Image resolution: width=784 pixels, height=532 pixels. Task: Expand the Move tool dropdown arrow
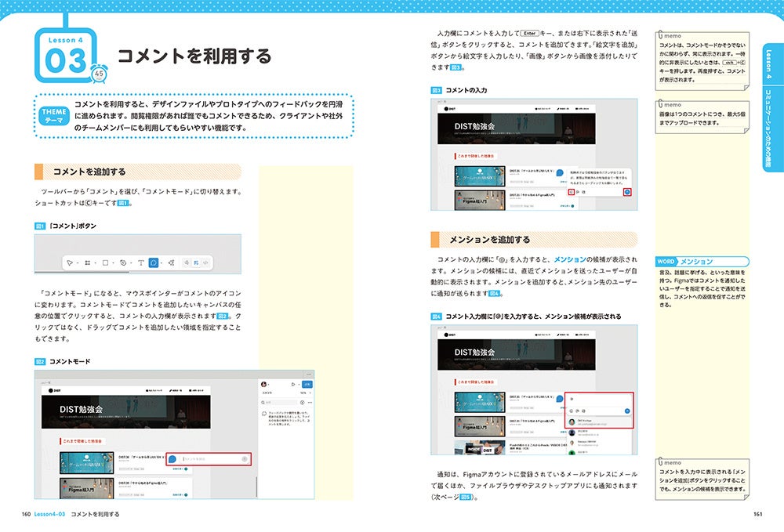pyautogui.click(x=78, y=262)
